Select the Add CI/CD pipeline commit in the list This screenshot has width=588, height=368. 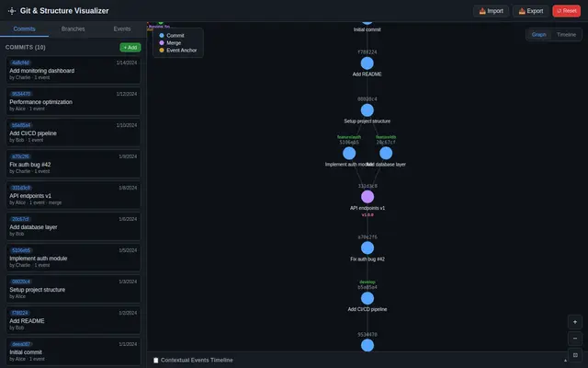click(x=73, y=132)
